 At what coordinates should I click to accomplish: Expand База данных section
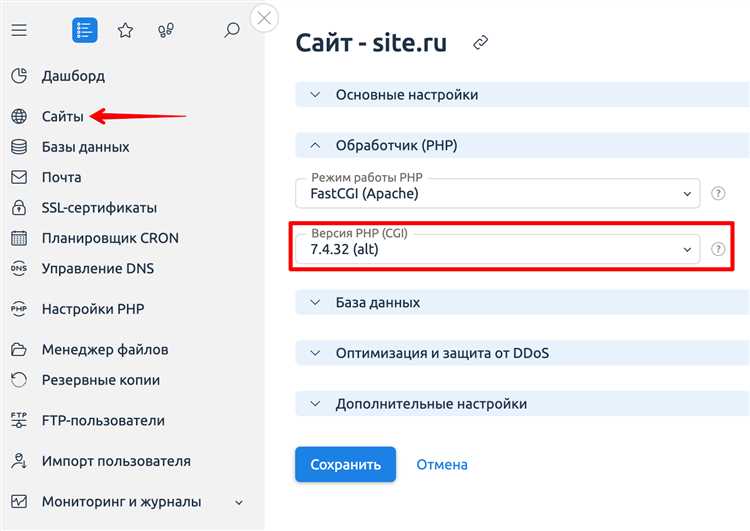click(522, 302)
